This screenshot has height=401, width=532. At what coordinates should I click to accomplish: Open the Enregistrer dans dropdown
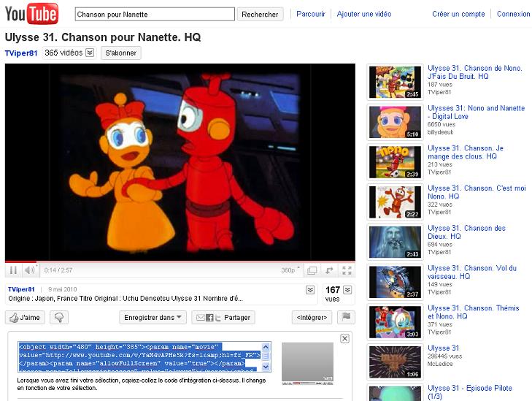click(x=153, y=318)
